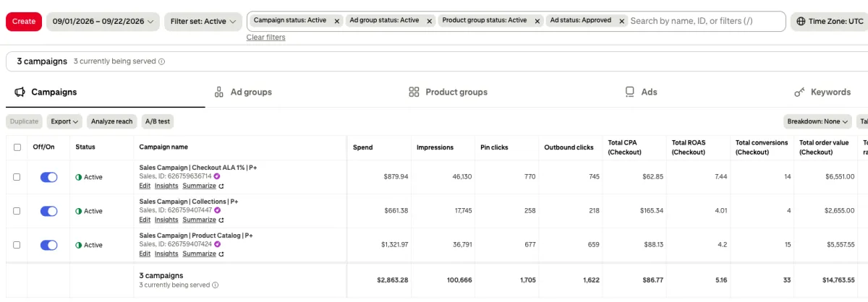Open Edit for the Checkout ALA 1% campaign

coord(145,186)
